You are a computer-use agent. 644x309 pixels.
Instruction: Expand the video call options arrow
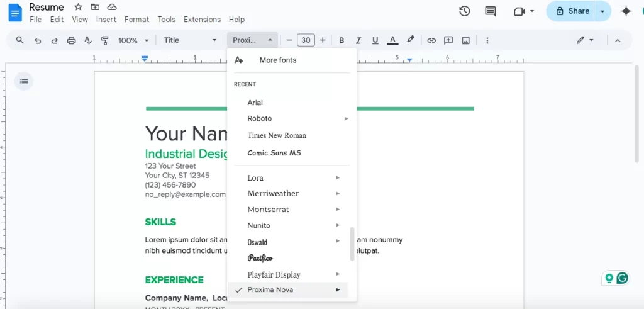[x=532, y=11]
